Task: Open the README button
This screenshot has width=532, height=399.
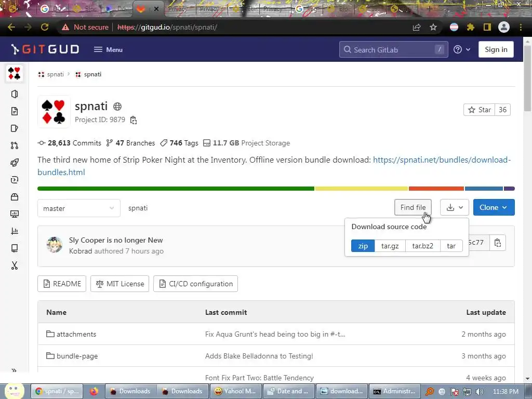Action: click(x=62, y=284)
